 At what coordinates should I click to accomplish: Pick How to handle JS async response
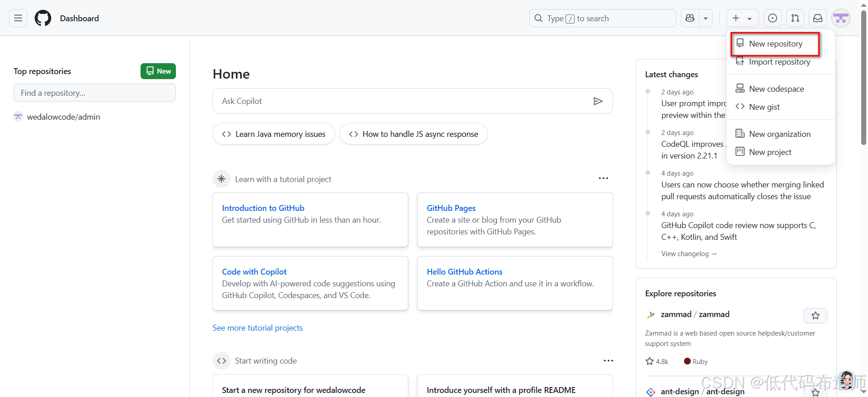(414, 134)
